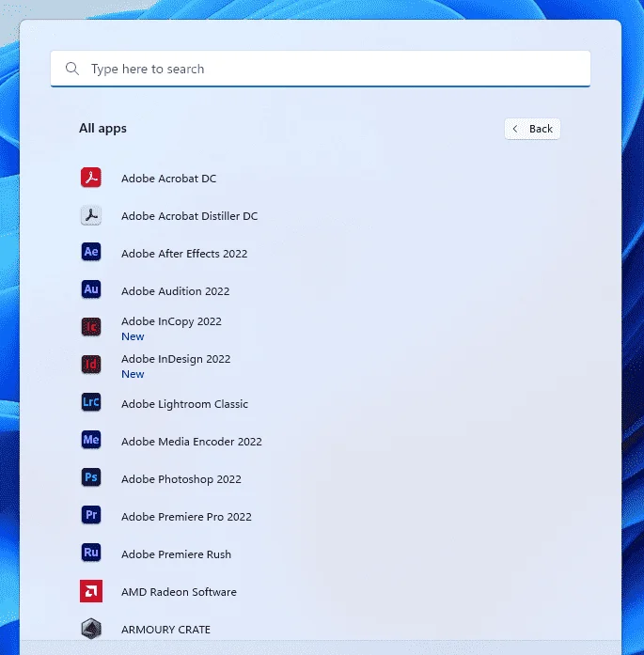Launch the AMD Radeon Software icon

[91, 591]
